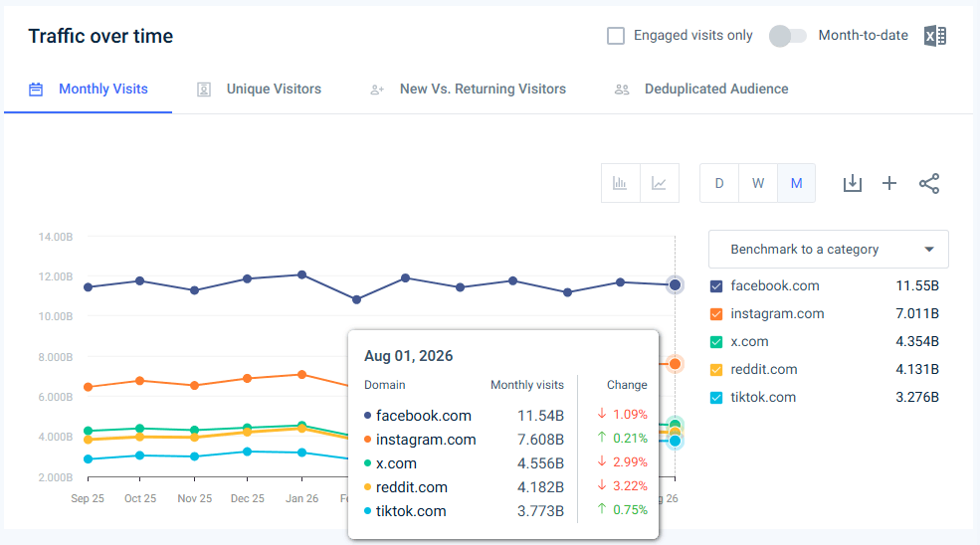Click tiktok.com 3.276B legend value

(917, 398)
